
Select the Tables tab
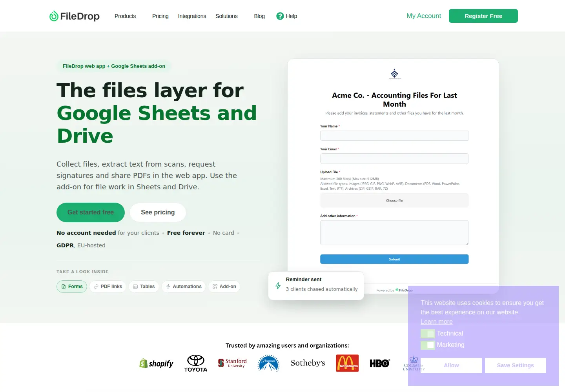click(144, 287)
